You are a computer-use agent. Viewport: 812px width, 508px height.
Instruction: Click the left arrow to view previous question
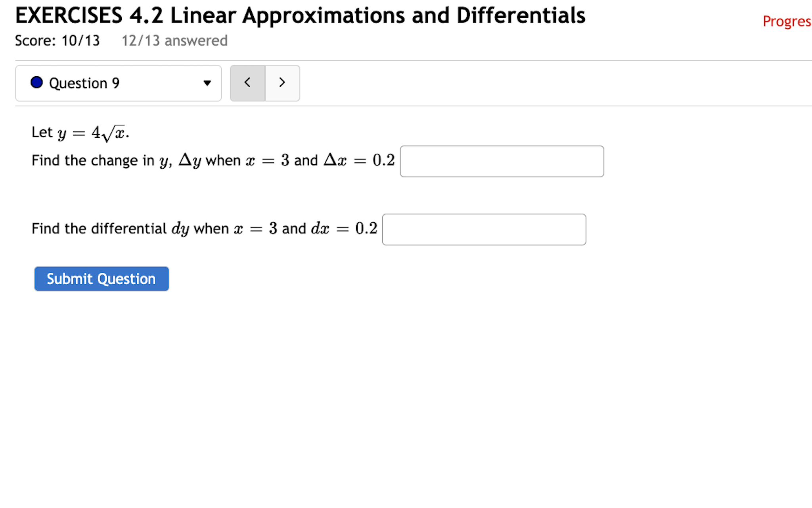[x=247, y=83]
